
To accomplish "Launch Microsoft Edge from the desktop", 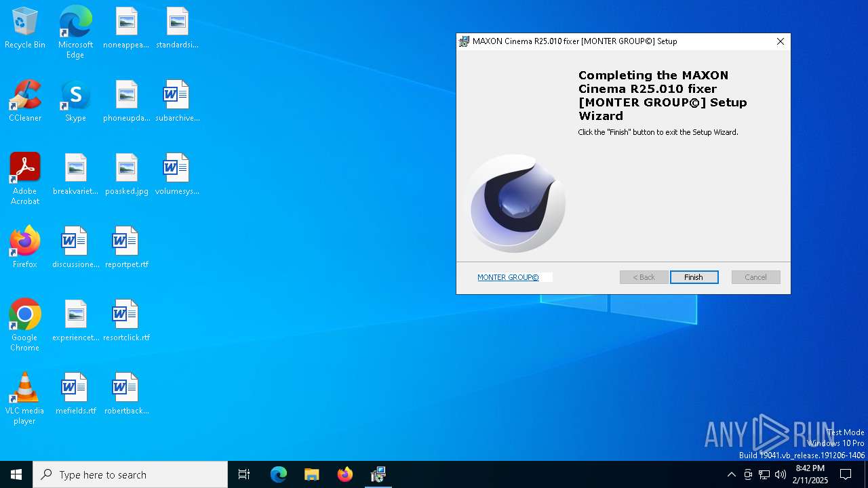I will [x=75, y=32].
